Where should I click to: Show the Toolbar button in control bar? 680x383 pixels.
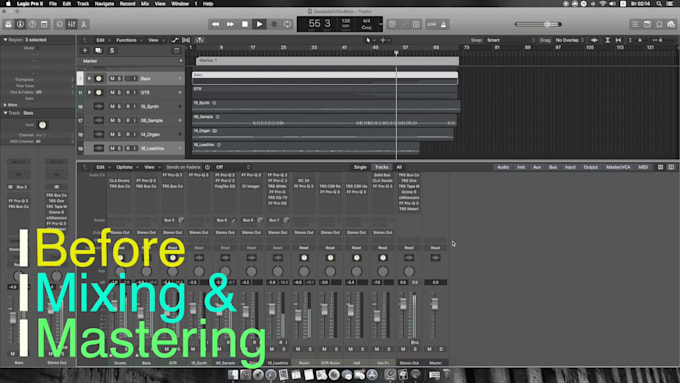(x=44, y=24)
